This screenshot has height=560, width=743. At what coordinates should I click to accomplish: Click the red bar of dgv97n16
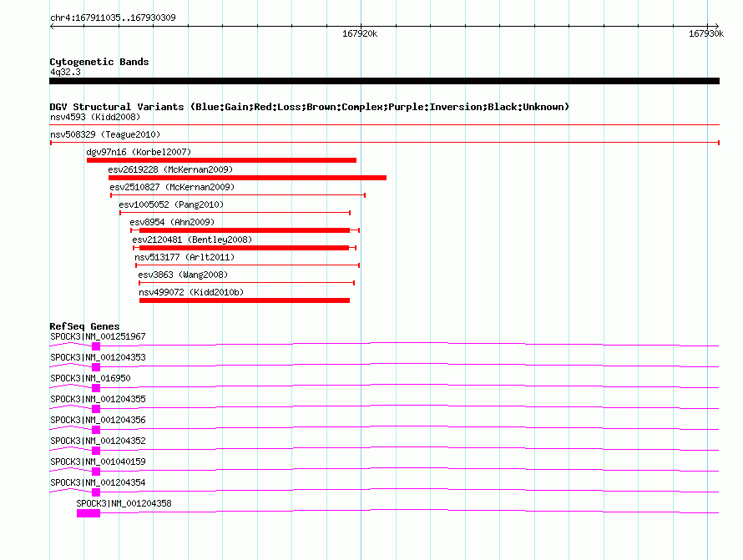(221, 160)
